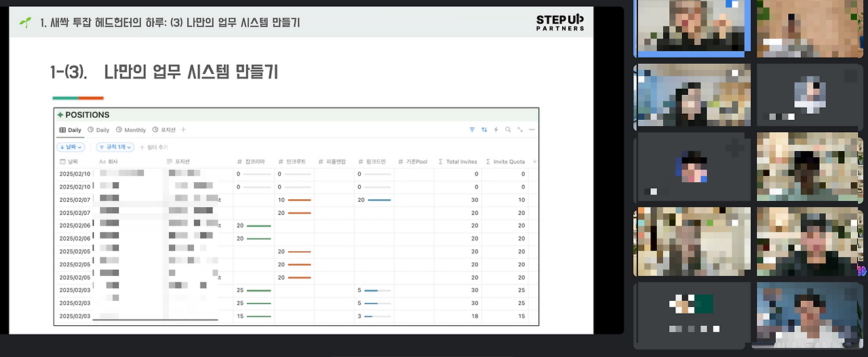Select the blue-highlighted participant video tile

point(693,28)
